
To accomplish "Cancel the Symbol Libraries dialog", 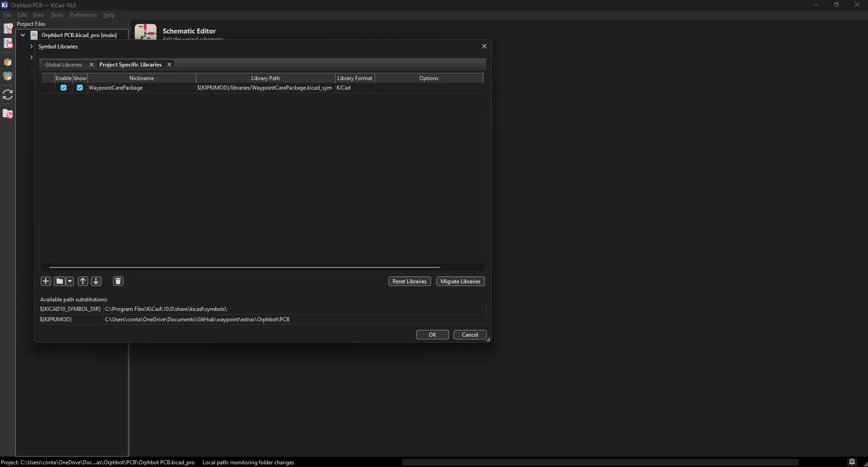I will 470,335.
